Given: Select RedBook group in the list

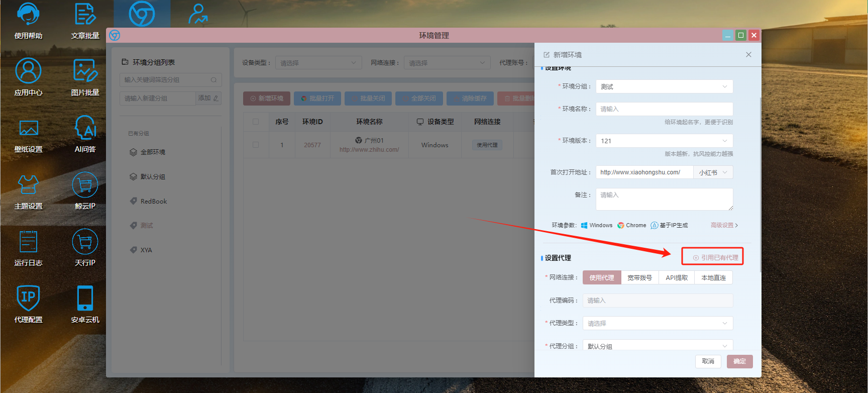Looking at the screenshot, I should click(x=153, y=201).
